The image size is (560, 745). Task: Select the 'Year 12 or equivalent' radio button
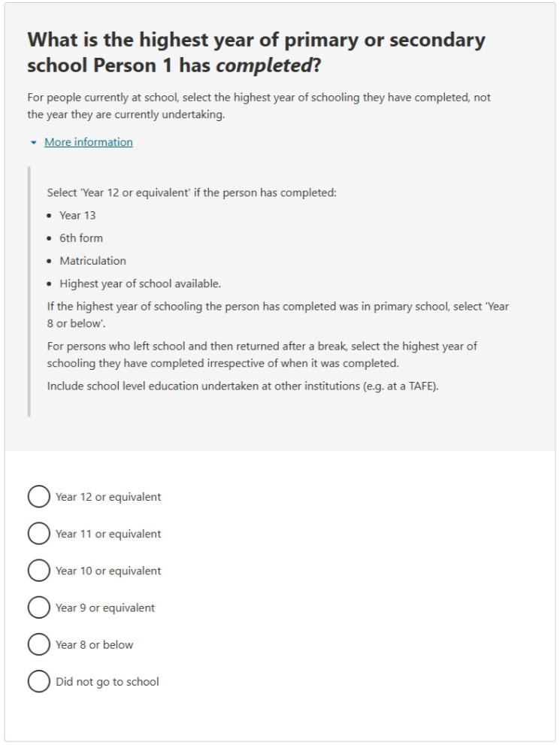(38, 496)
